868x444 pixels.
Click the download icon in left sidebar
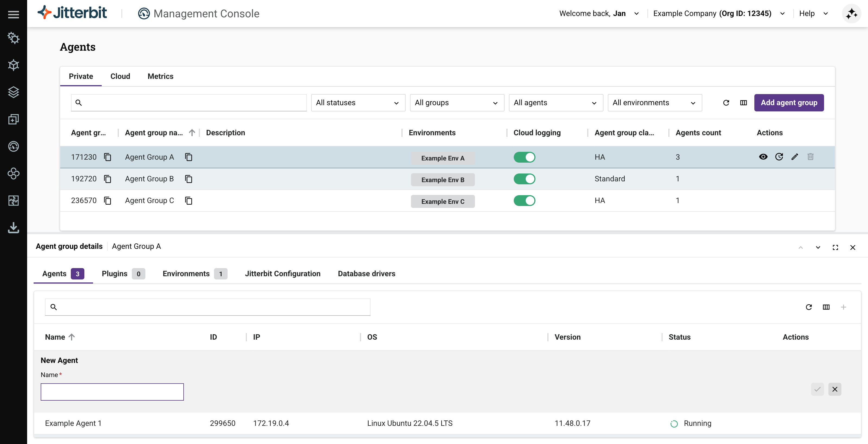[x=14, y=227]
